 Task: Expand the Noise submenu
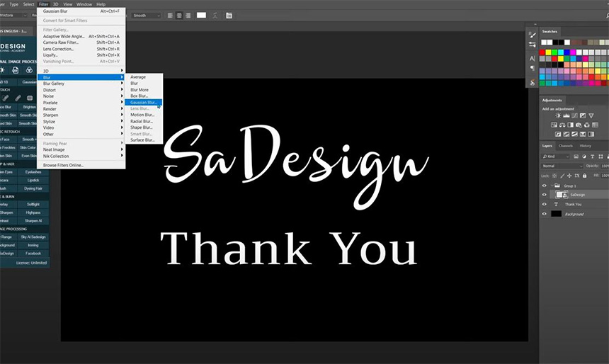pos(81,96)
